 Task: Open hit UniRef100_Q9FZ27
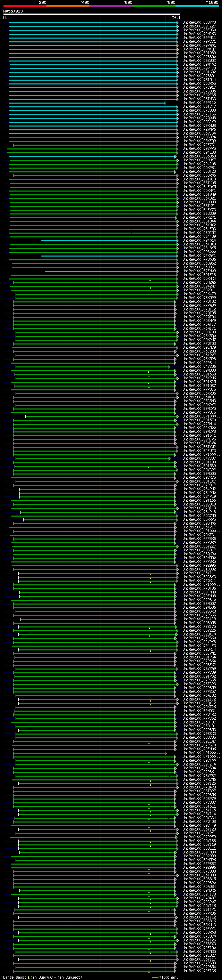point(199,26)
